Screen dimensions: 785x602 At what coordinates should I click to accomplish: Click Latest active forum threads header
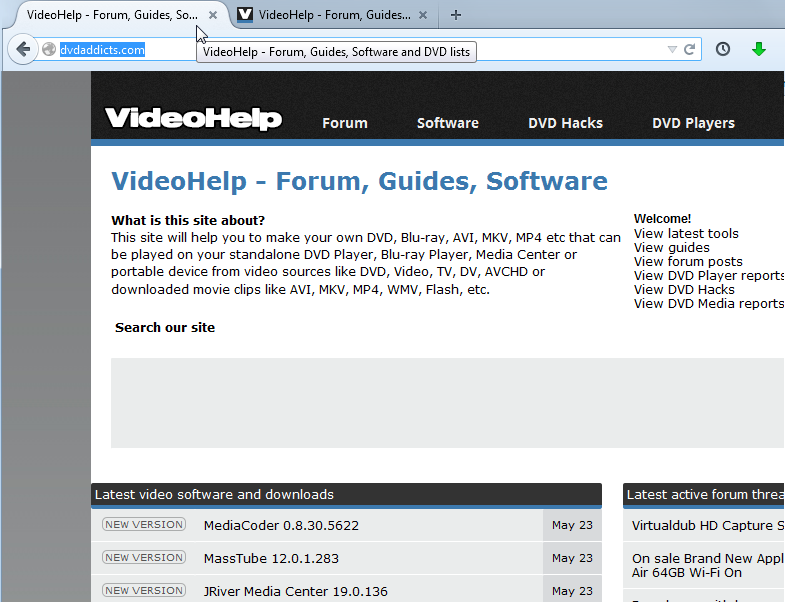(704, 494)
